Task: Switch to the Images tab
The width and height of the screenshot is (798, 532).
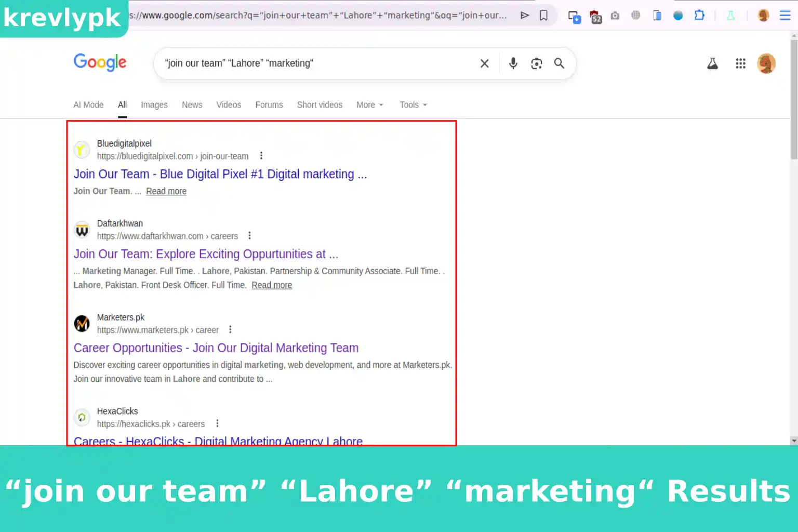Action: 154,105
